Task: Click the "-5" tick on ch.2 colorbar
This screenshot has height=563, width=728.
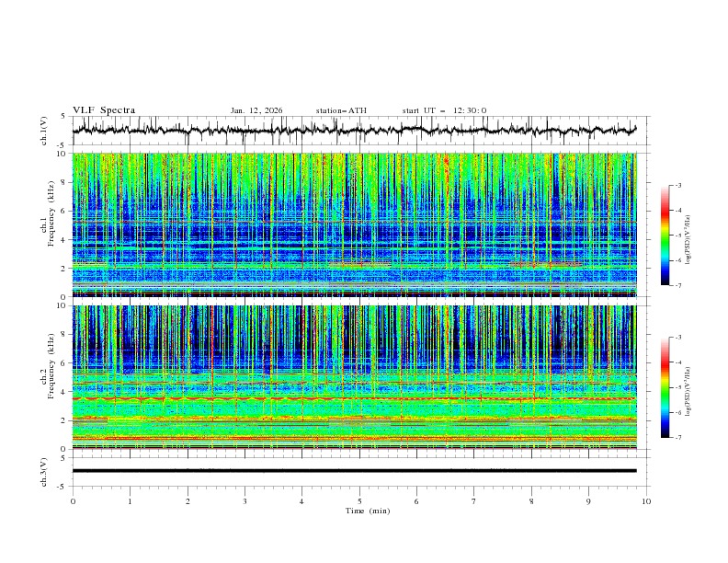Action: pyautogui.click(x=677, y=387)
